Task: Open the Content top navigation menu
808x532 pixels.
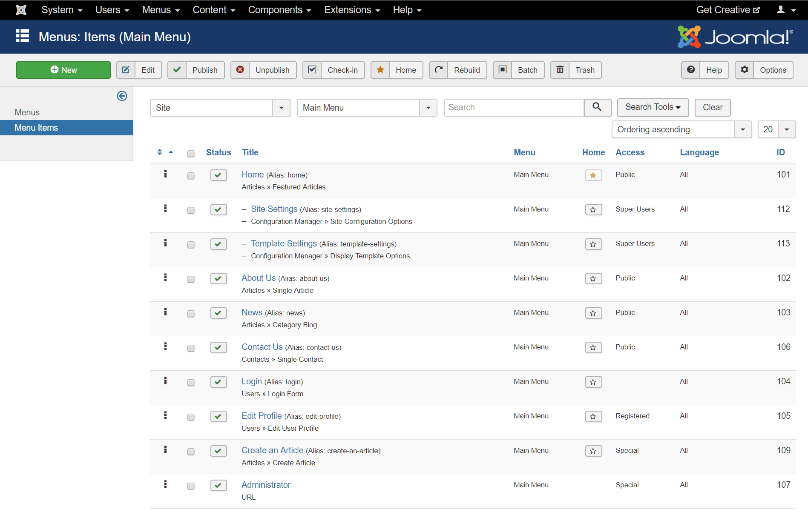Action: coord(214,10)
